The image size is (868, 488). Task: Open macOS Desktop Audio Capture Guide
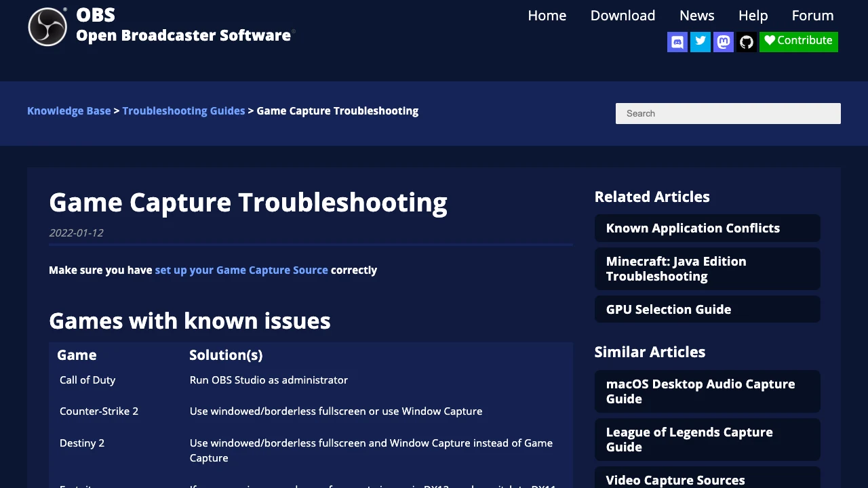(x=707, y=391)
